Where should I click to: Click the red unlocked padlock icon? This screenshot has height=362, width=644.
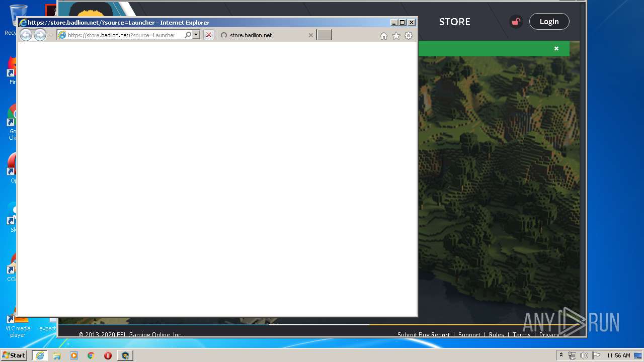[x=516, y=22]
